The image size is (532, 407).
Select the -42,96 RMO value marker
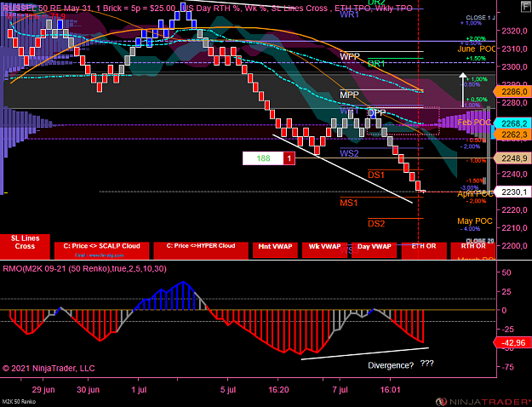click(512, 342)
